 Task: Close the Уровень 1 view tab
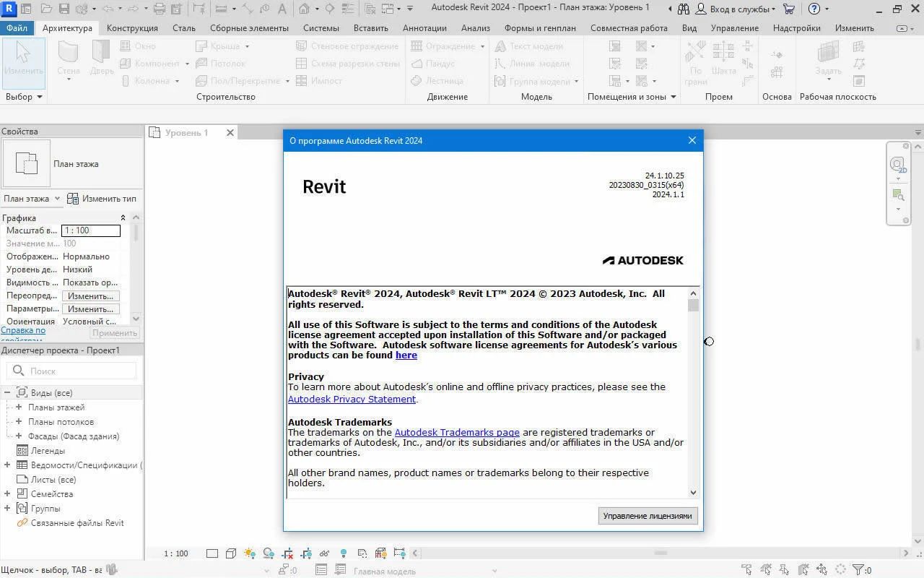click(x=230, y=132)
